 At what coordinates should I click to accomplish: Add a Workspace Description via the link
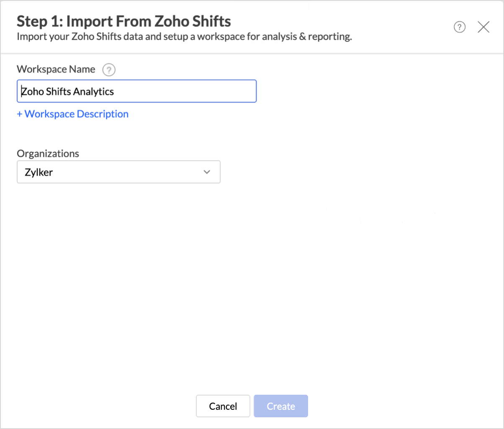click(x=73, y=114)
